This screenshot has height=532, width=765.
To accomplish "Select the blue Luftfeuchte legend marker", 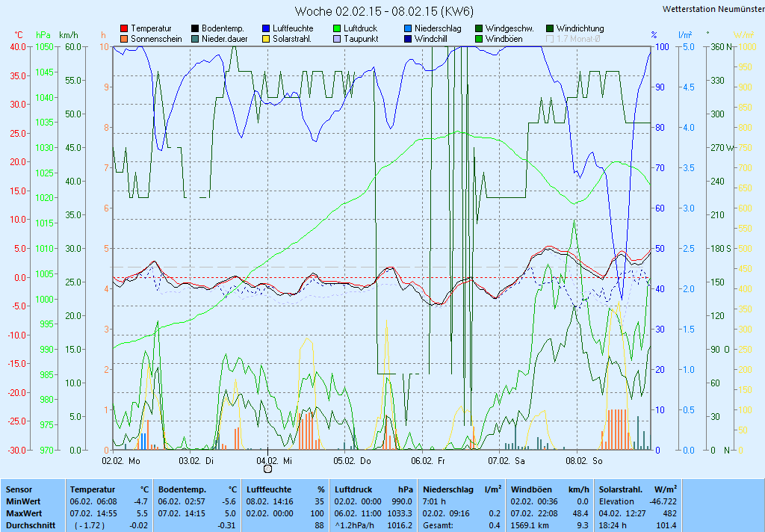I will tap(266, 28).
